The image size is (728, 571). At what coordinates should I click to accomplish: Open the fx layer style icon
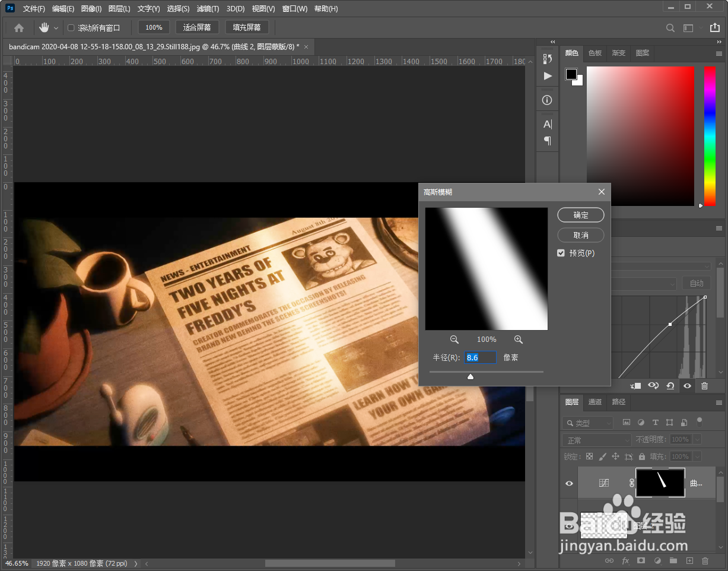click(x=625, y=560)
